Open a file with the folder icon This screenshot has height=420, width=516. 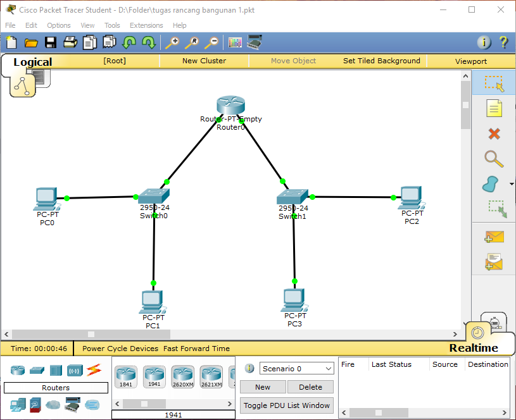click(31, 43)
